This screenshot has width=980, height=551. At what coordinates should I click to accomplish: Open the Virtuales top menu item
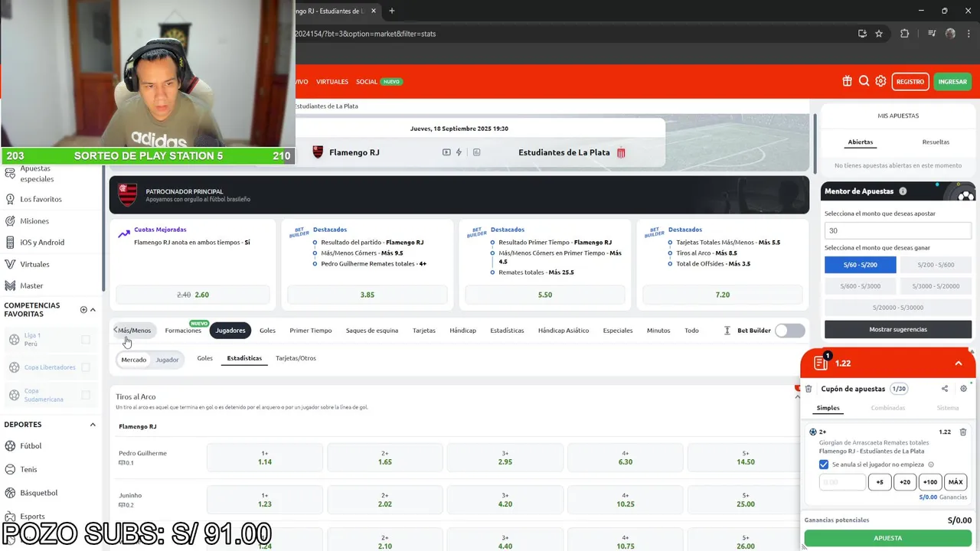332,81
